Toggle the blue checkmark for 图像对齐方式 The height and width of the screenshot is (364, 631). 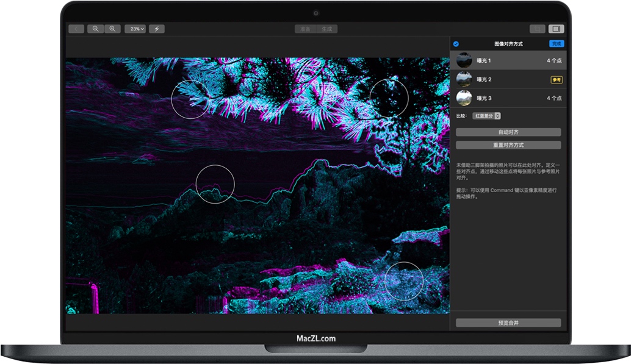tap(456, 43)
